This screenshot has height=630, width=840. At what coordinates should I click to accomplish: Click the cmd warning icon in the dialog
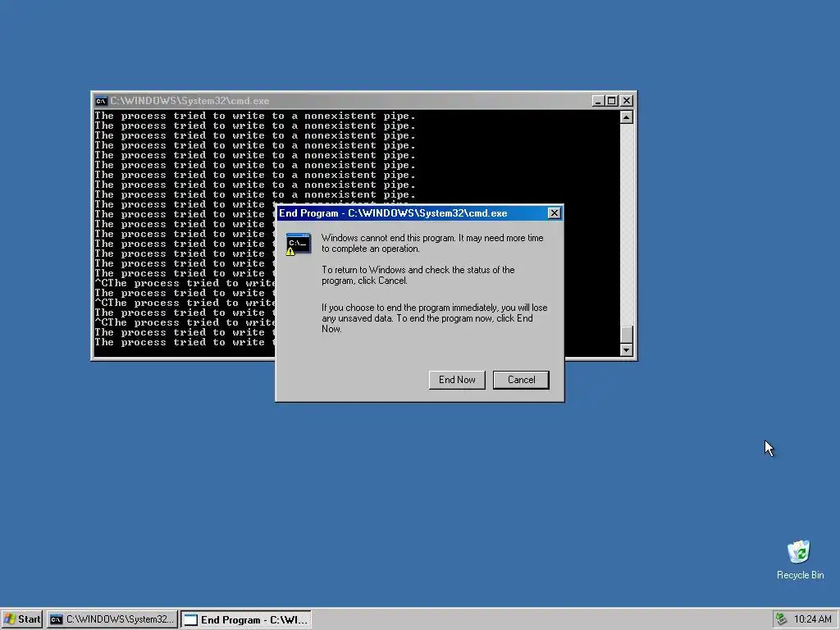[298, 244]
